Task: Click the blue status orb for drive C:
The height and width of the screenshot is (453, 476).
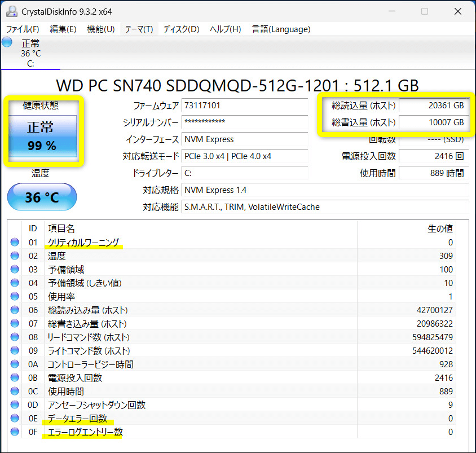Action: coord(7,42)
